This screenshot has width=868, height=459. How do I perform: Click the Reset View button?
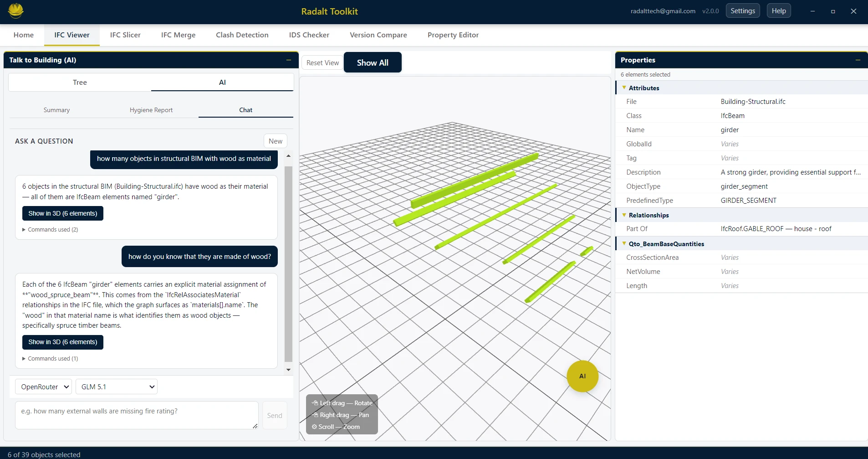322,62
